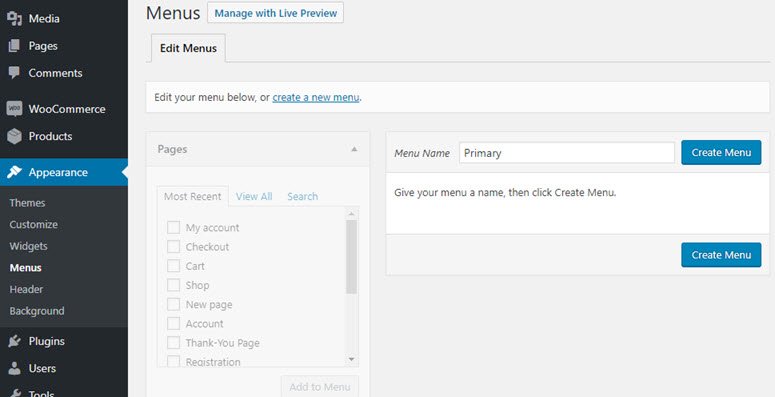The image size is (775, 397).
Task: Open the Comments menu label
Action: [x=55, y=73]
